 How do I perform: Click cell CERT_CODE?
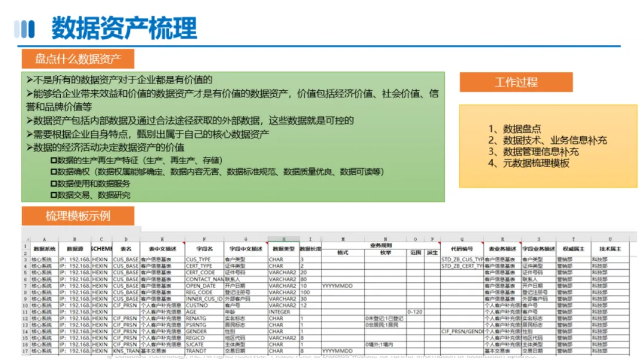204,273
